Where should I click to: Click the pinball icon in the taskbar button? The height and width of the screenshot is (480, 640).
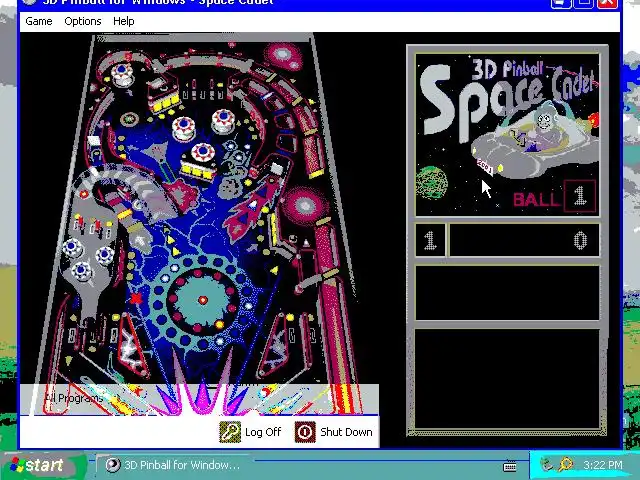[113, 465]
